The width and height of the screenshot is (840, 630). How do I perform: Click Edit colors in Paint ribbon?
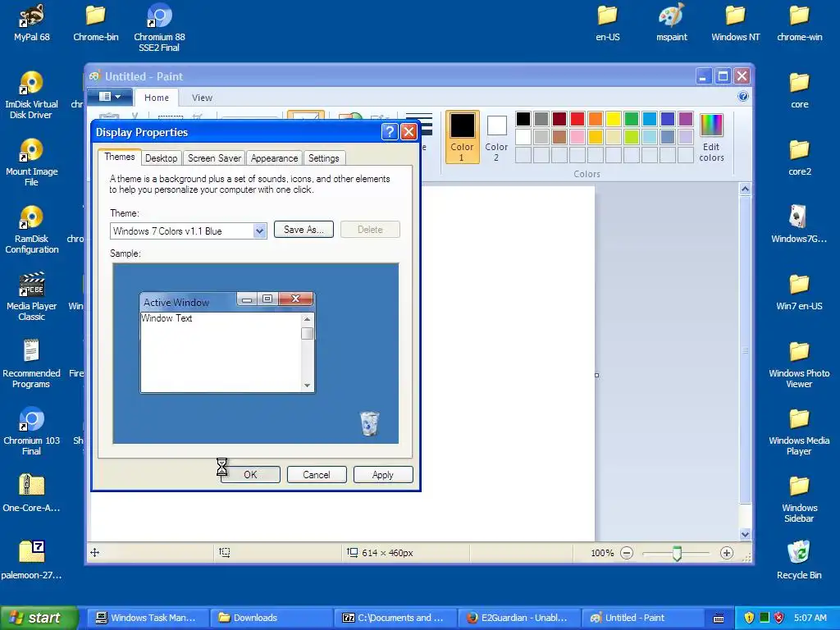pyautogui.click(x=711, y=137)
